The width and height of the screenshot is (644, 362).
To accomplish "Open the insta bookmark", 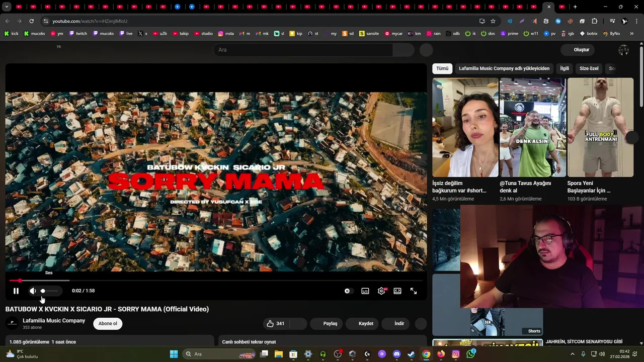I will pyautogui.click(x=226, y=33).
